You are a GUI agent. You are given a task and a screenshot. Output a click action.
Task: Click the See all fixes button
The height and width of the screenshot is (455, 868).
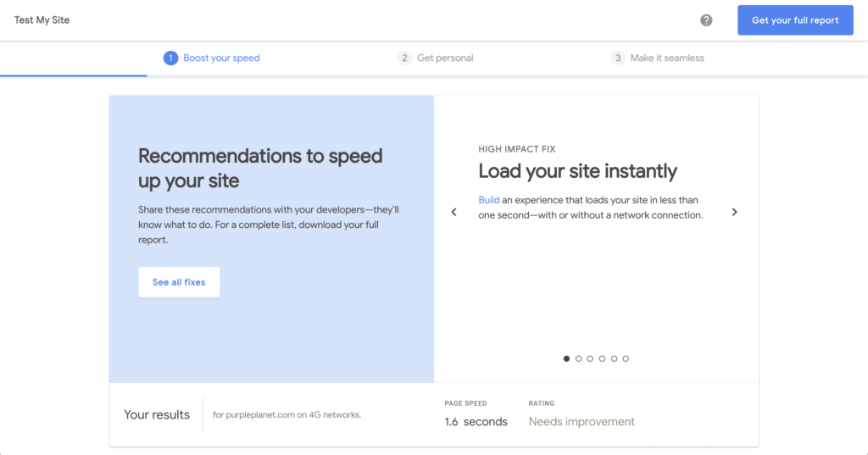tap(179, 282)
